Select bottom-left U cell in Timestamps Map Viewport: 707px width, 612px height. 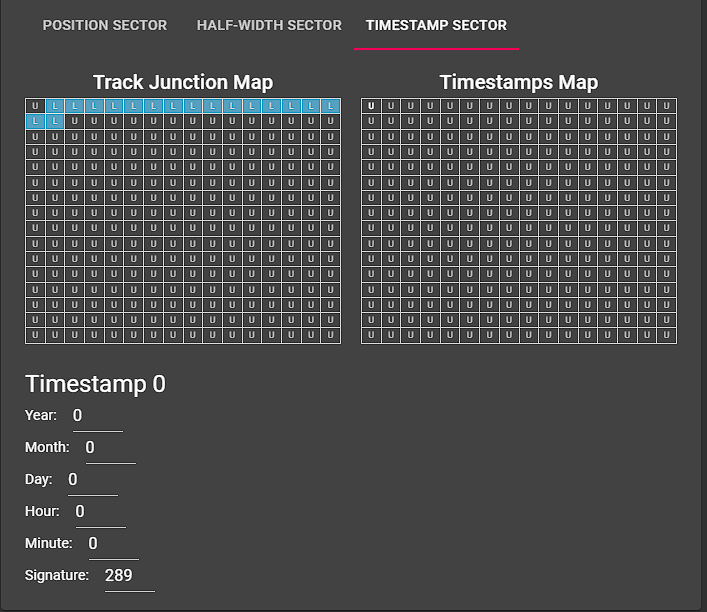[371, 335]
